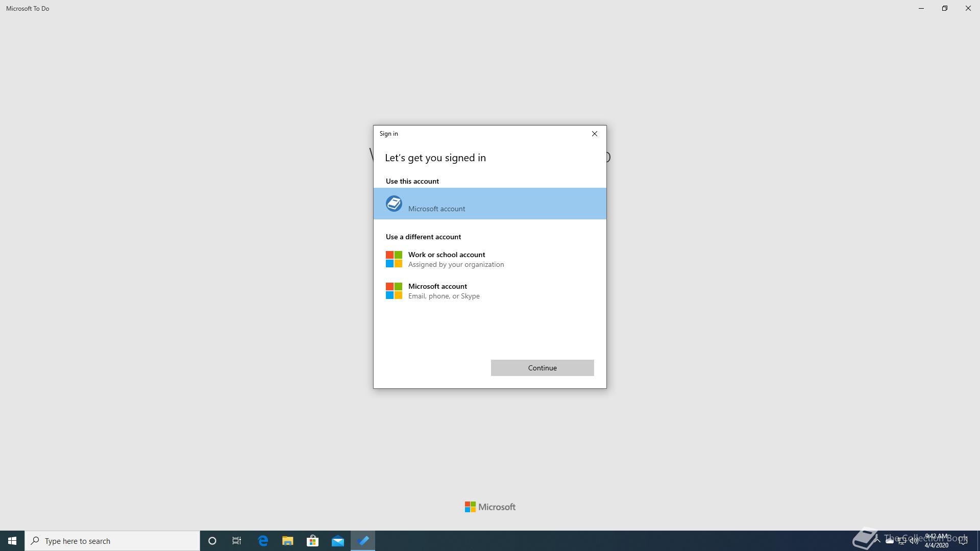Image resolution: width=980 pixels, height=551 pixels.
Task: Expand the hidden system tray icons chevron
Action: tap(877, 540)
